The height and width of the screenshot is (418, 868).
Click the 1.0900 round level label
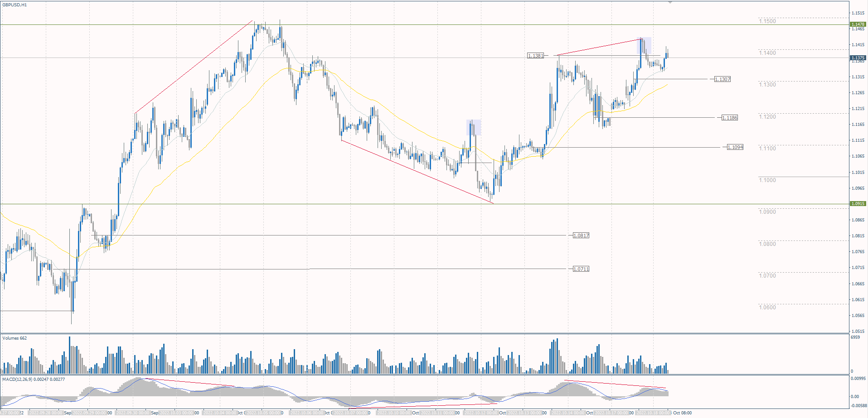tap(767, 212)
